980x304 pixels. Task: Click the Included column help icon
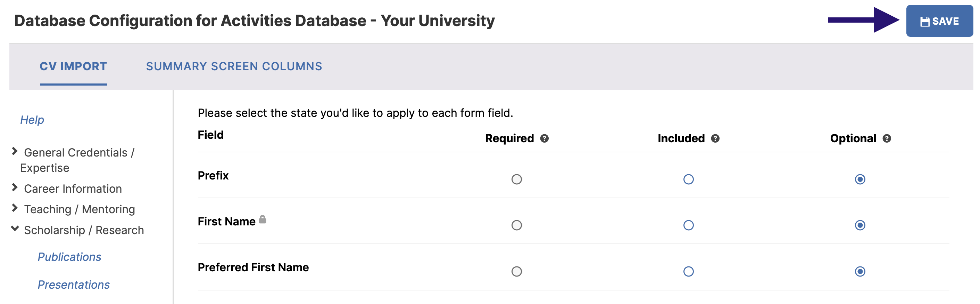pyautogui.click(x=715, y=138)
